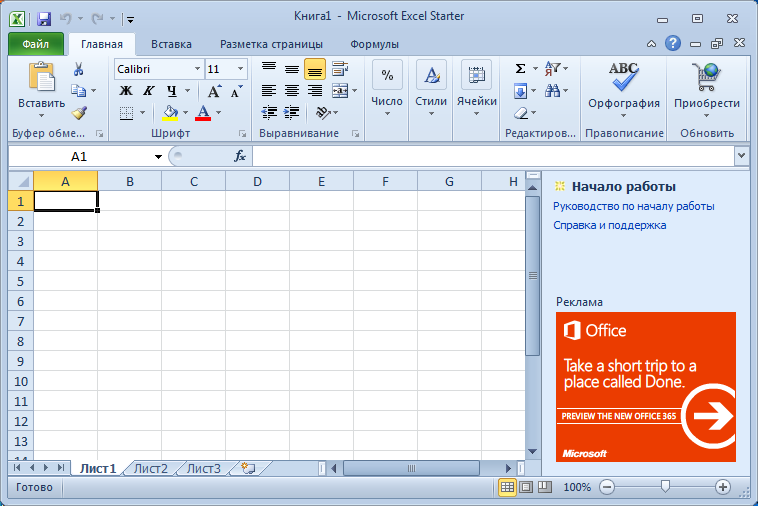Toggle Align Text Left
This screenshot has height=506, width=758.
pyautogui.click(x=269, y=91)
